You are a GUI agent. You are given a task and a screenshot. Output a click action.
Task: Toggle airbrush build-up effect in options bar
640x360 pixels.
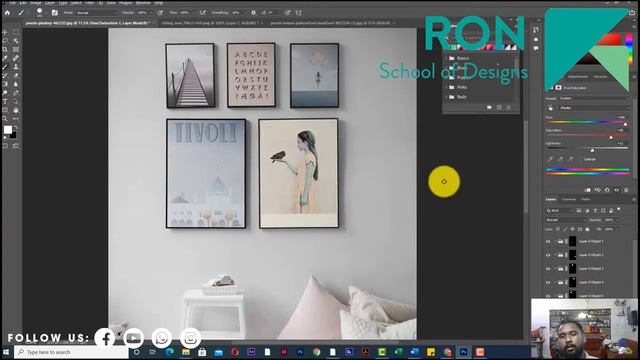[203, 13]
